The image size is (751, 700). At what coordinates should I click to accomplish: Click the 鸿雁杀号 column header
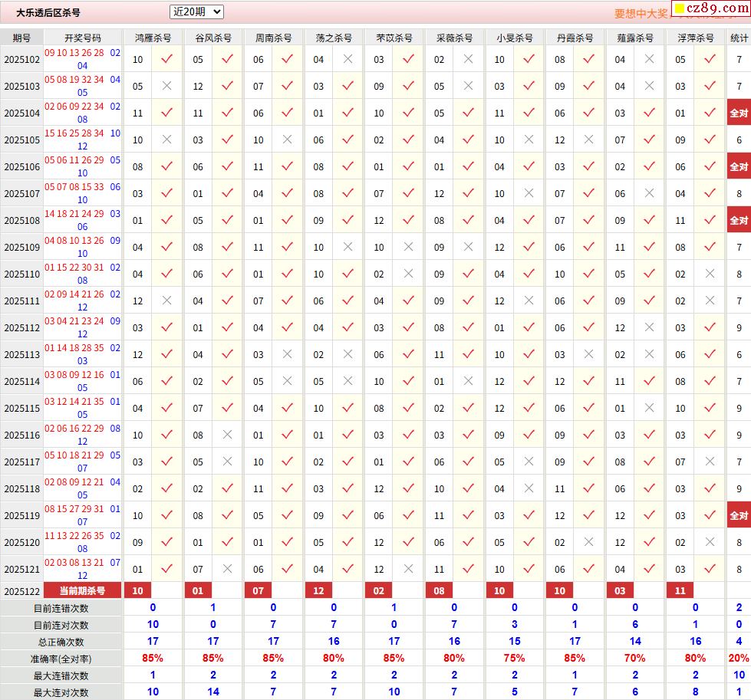pyautogui.click(x=153, y=38)
